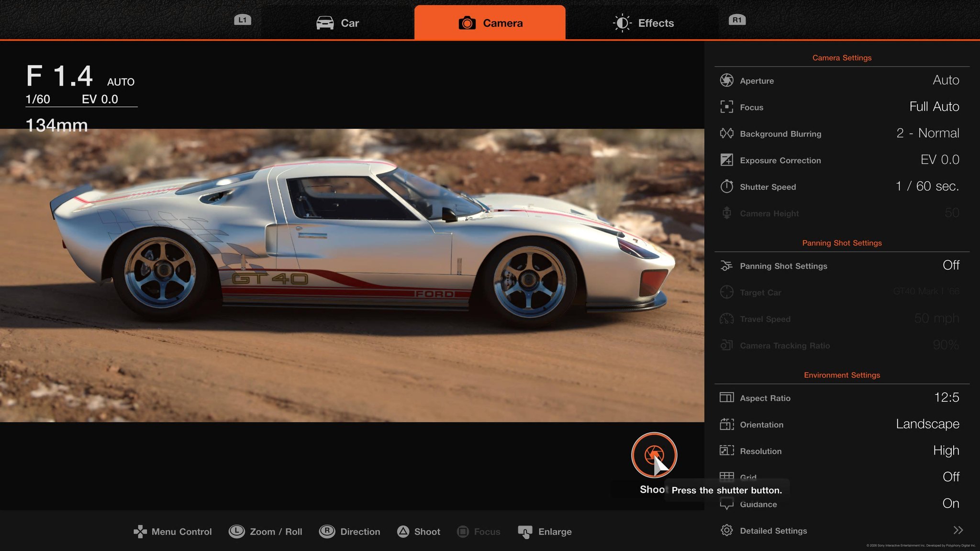The width and height of the screenshot is (980, 551).
Task: Toggle Grid Off value
Action: [x=951, y=477]
